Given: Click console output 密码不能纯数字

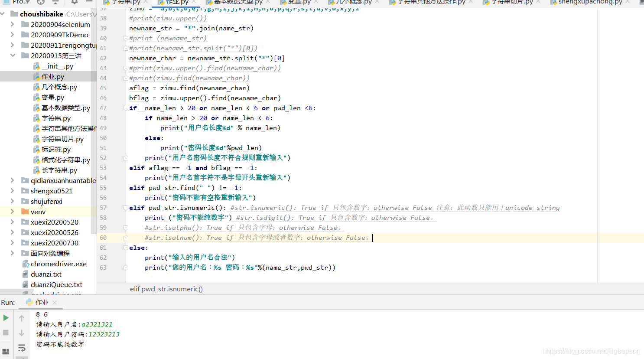Looking at the screenshot, I should tap(60, 344).
